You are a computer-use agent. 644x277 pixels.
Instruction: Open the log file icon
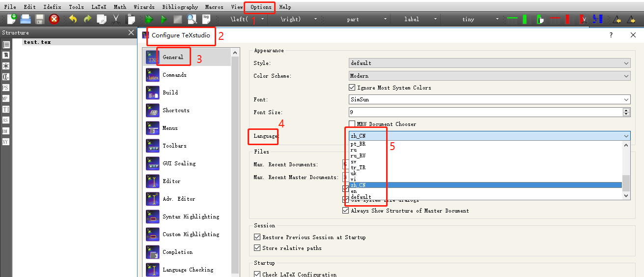pyautogui.click(x=206, y=19)
